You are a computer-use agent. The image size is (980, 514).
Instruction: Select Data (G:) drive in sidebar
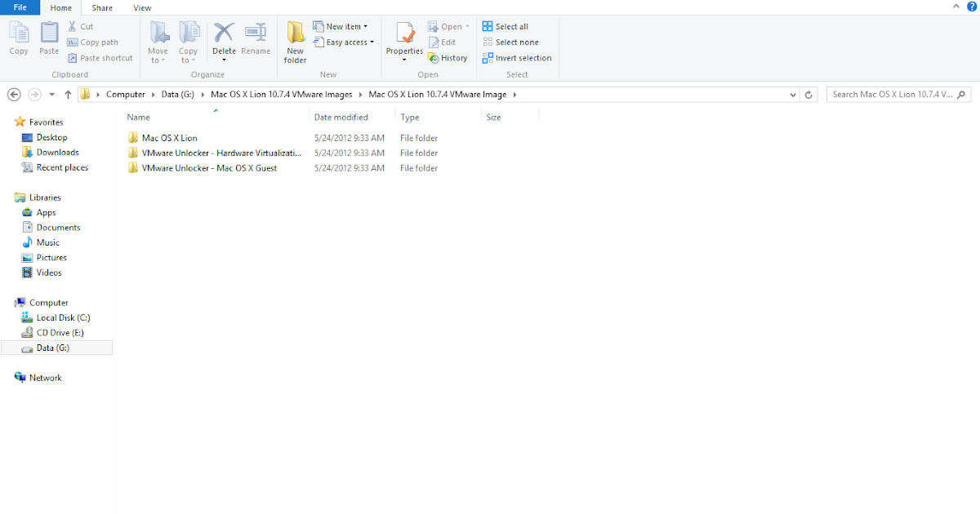pos(56,348)
